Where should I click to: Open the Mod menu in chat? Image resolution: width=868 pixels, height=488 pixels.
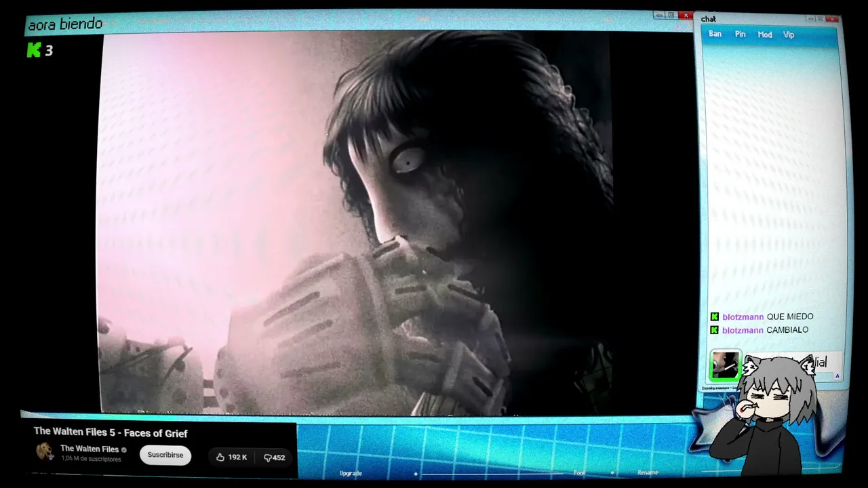click(x=765, y=35)
